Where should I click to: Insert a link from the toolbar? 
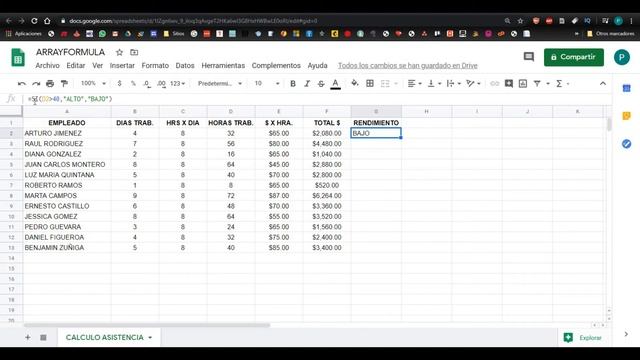[x=494, y=84]
